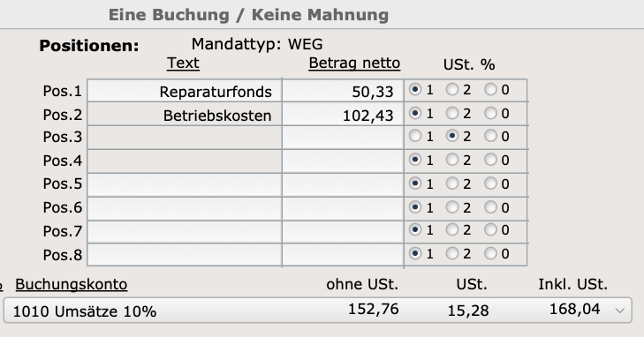Open the 1010 Umsätze 10% combo box
Image resolution: width=644 pixels, height=337 pixels.
[317, 311]
